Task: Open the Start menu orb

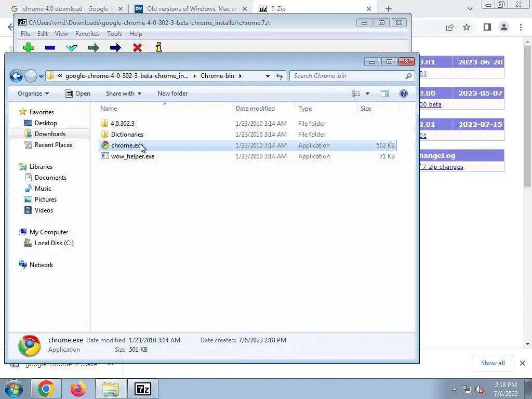Action: (14, 389)
